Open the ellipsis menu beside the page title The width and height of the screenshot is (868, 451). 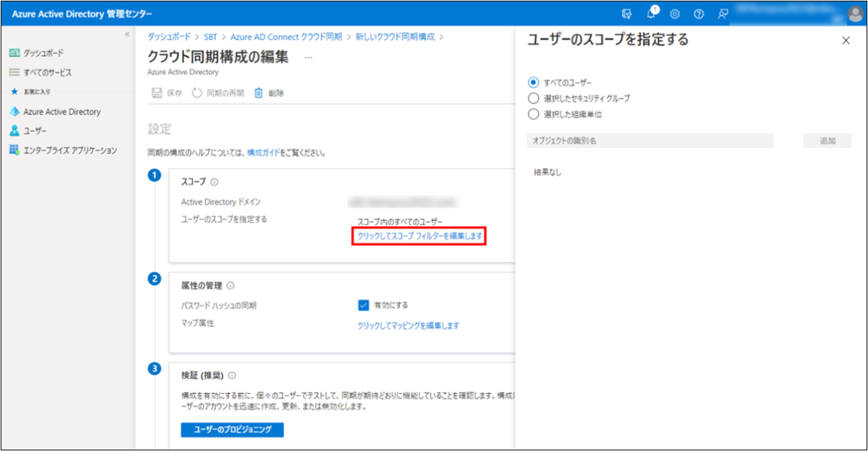click(x=308, y=58)
